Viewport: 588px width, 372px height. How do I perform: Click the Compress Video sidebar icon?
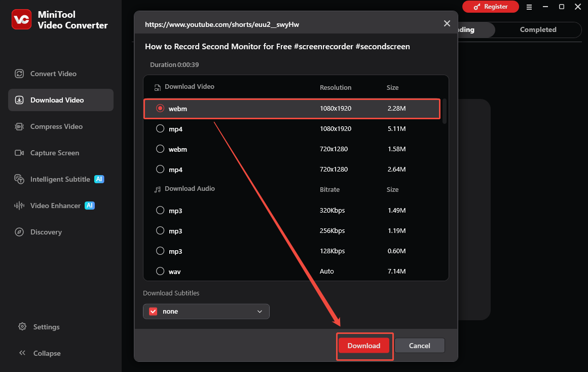[x=19, y=126]
